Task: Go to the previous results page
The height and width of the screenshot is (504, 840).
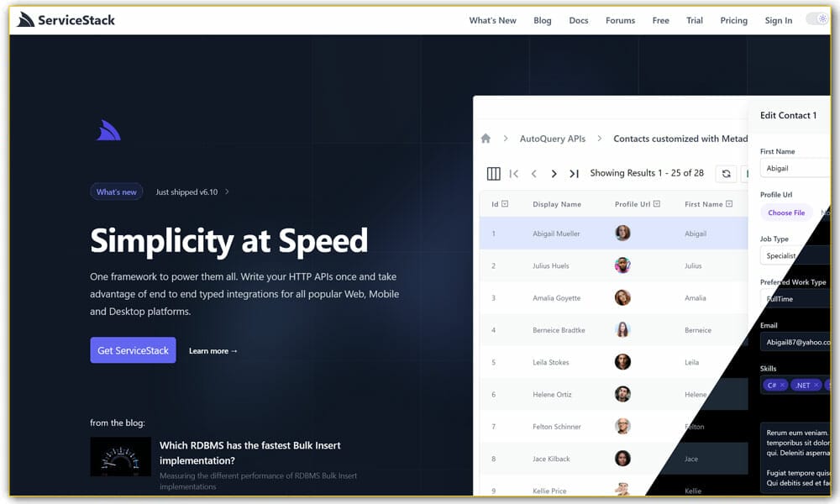Action: pos(533,174)
